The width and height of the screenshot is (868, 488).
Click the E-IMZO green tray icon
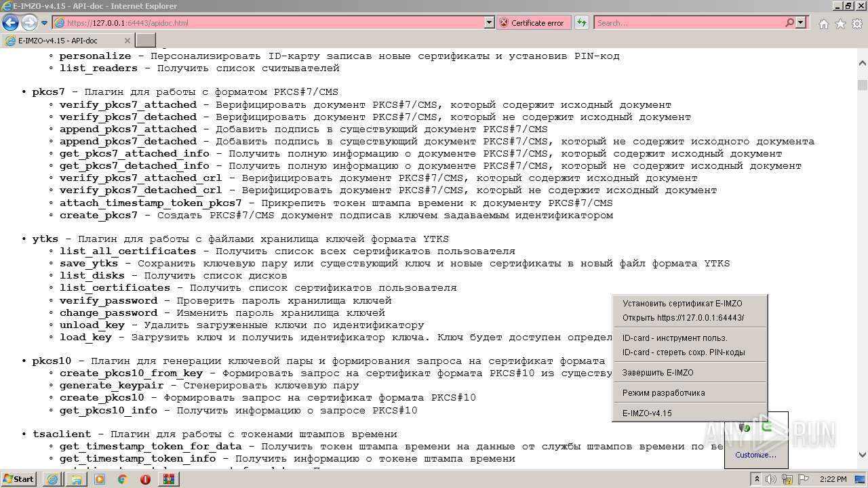pyautogui.click(x=767, y=428)
